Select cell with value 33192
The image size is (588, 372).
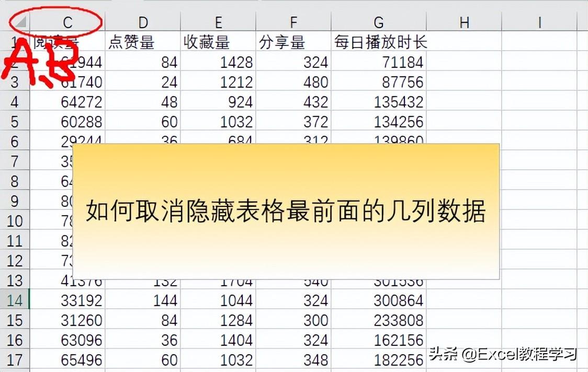tap(67, 300)
